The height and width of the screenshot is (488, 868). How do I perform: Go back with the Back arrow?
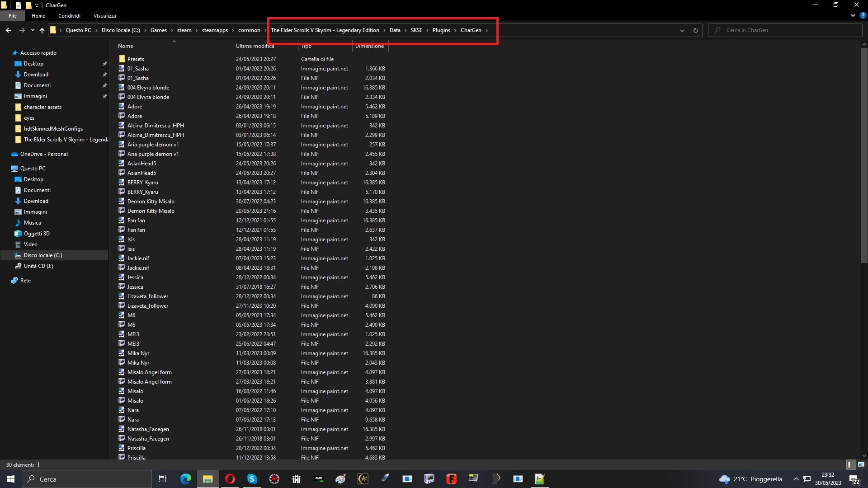click(x=9, y=30)
